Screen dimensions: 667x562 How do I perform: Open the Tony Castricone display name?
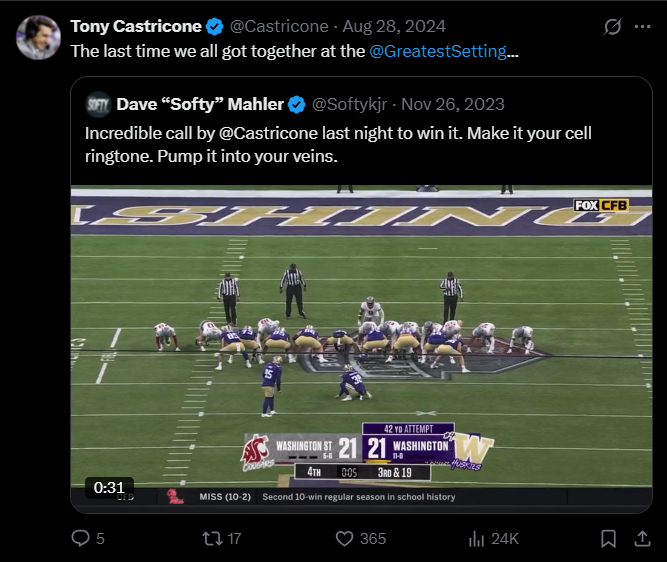point(136,26)
